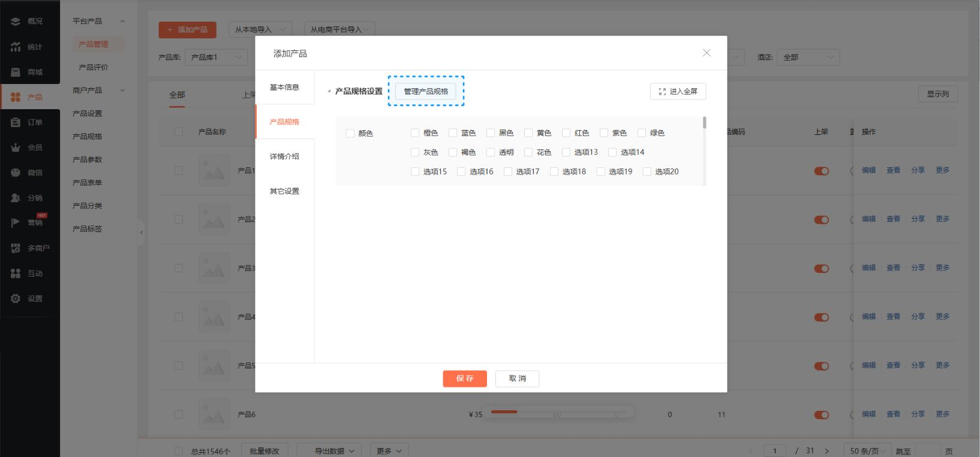Click the fullscreen icon in 进入全屏
The height and width of the screenshot is (457, 980).
[662, 92]
